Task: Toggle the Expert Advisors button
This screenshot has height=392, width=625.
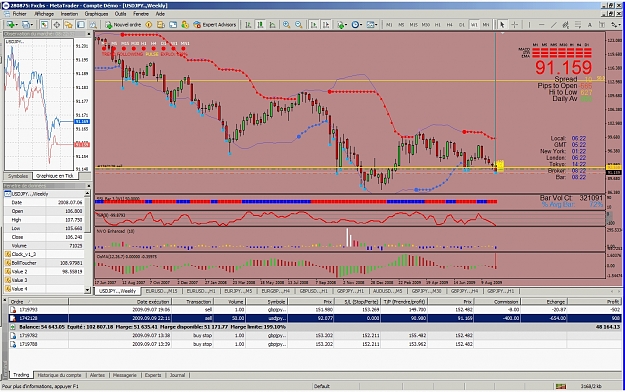Action: [x=215, y=25]
